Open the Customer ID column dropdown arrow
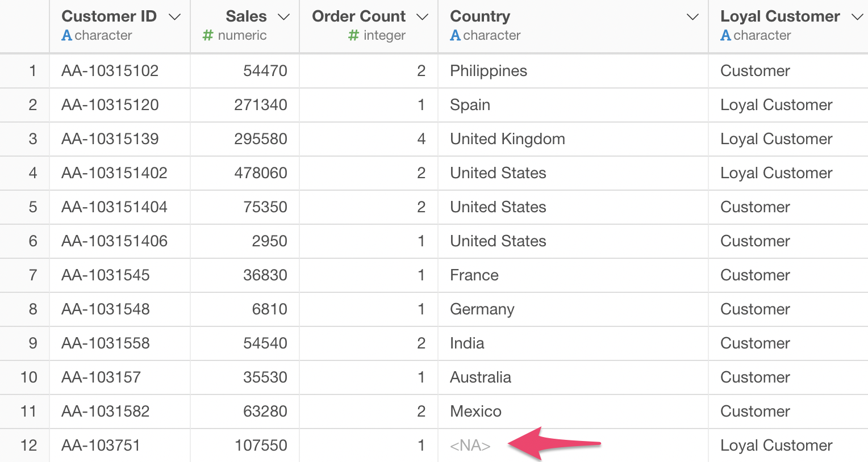868x462 pixels. click(x=175, y=17)
